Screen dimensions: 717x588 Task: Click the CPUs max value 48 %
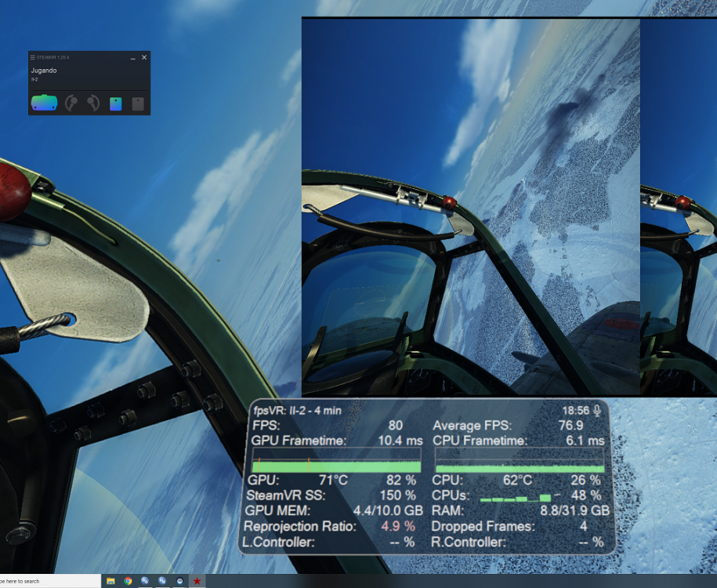point(585,495)
